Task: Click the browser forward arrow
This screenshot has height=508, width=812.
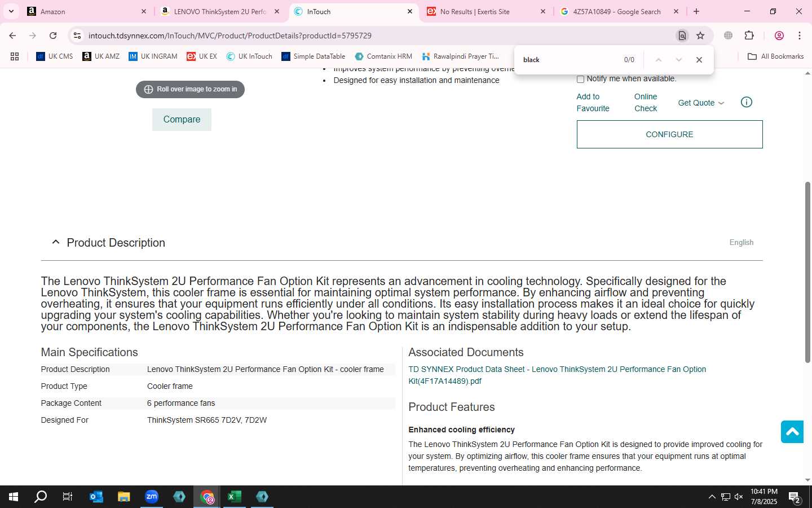Action: 33,36
